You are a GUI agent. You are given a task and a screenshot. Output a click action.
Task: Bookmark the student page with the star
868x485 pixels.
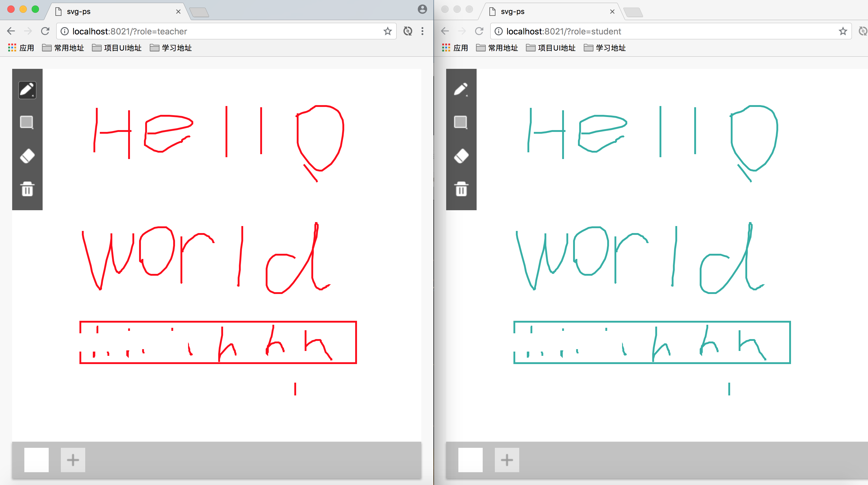(x=843, y=31)
